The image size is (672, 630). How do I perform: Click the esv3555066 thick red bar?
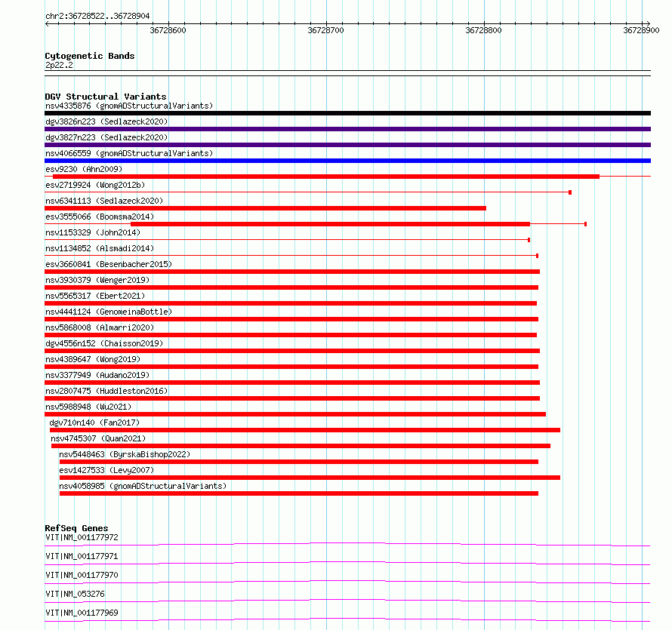coord(331,224)
